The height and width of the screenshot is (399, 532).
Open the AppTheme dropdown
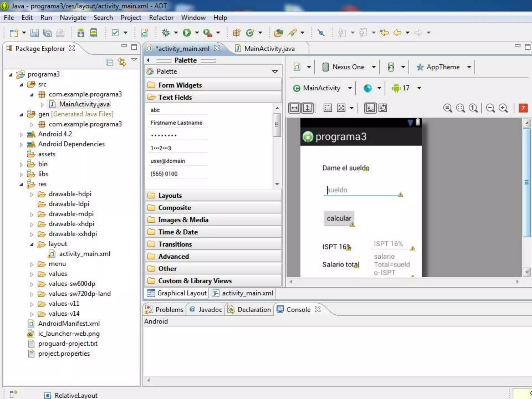[x=443, y=67]
